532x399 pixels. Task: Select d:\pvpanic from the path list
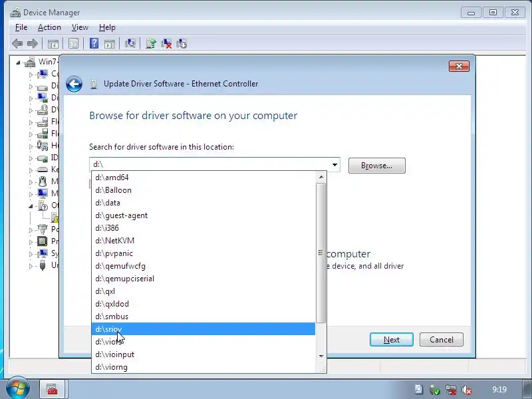coord(203,253)
